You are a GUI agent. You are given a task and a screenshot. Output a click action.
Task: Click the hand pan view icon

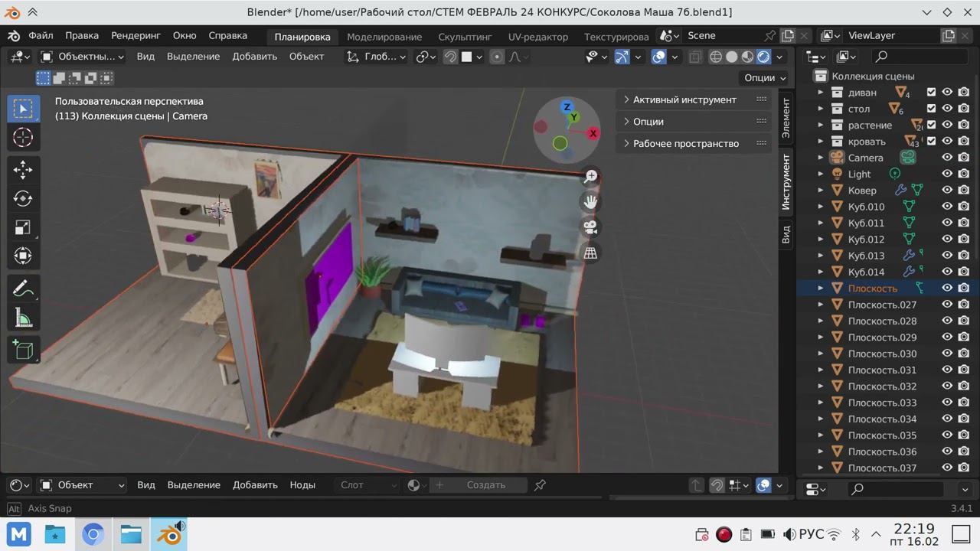pyautogui.click(x=590, y=202)
